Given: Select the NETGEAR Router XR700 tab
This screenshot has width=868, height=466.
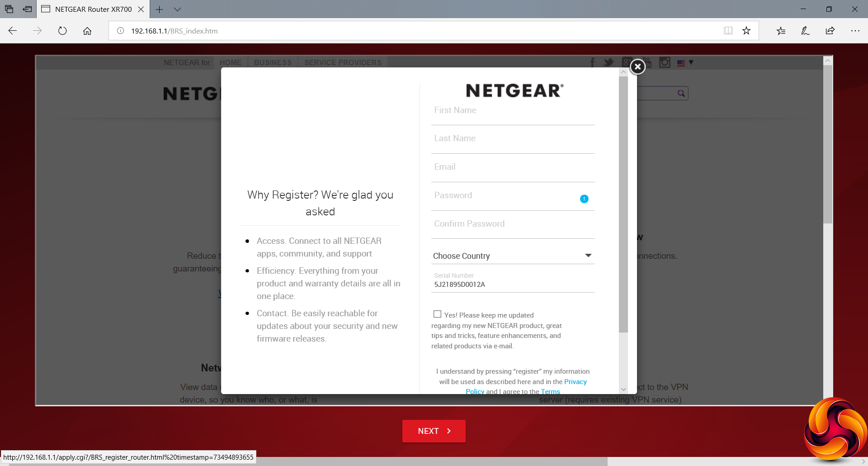Looking at the screenshot, I should (93, 9).
